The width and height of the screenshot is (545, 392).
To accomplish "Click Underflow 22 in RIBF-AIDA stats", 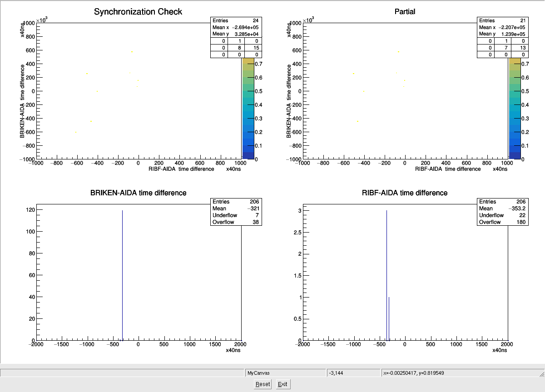I will [503, 215].
